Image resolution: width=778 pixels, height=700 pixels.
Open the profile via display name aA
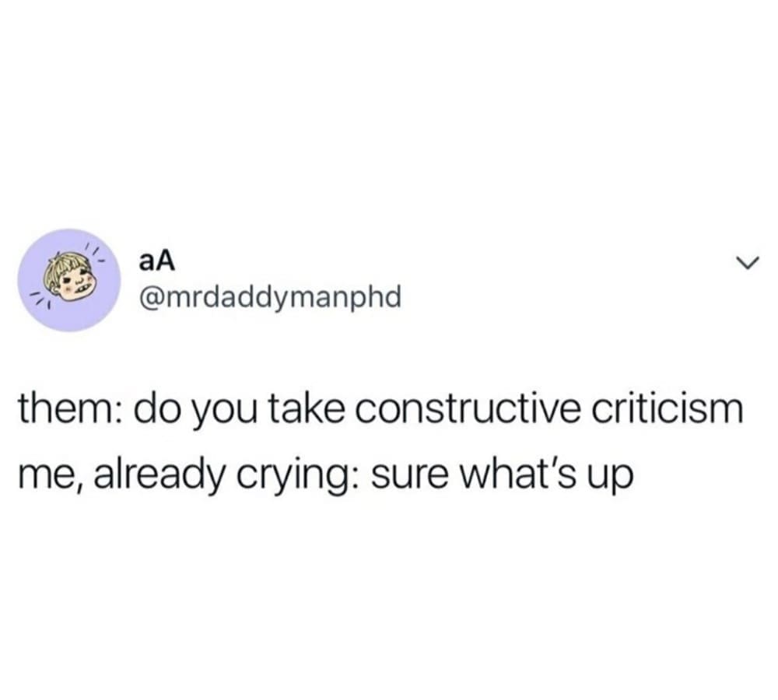pos(157,262)
